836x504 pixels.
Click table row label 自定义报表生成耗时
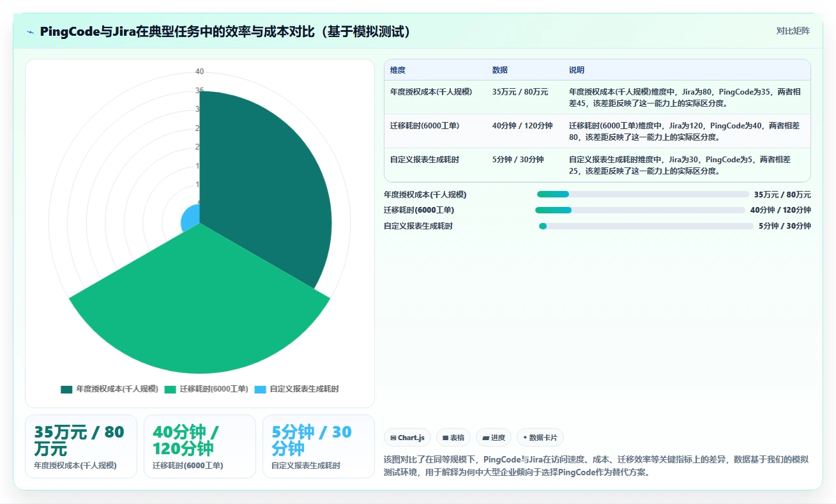coord(425,160)
